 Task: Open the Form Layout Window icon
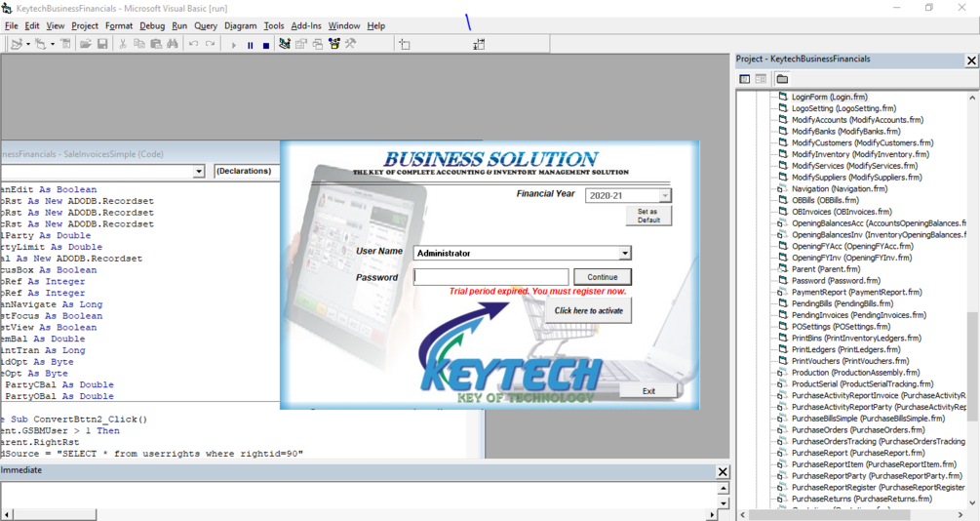click(318, 44)
